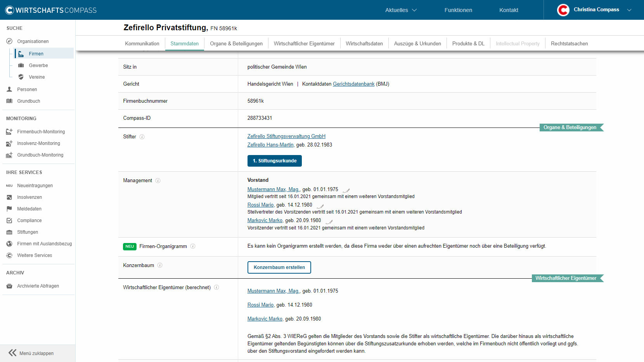Viewport: 644px width, 362px height.
Task: Open the Gerichtsdatenbank link
Action: [354, 84]
